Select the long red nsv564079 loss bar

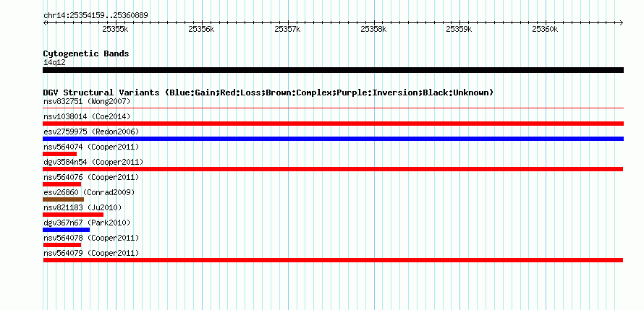333,260
